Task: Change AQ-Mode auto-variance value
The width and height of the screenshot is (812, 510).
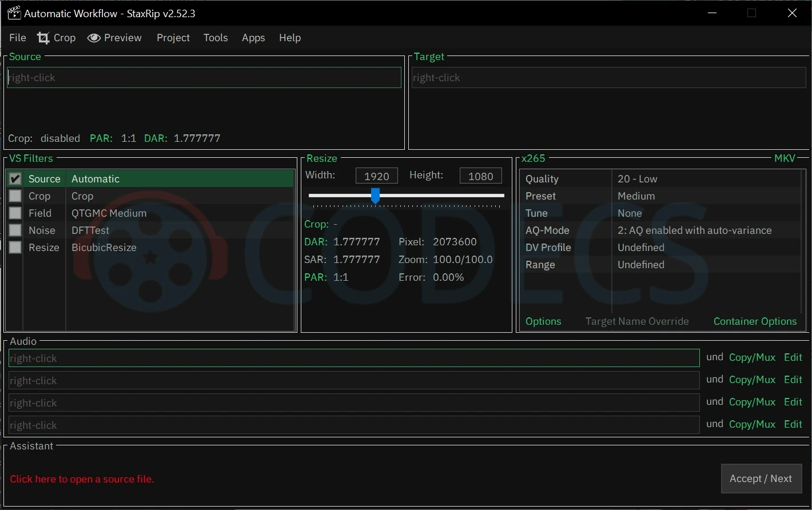Action: click(x=695, y=230)
